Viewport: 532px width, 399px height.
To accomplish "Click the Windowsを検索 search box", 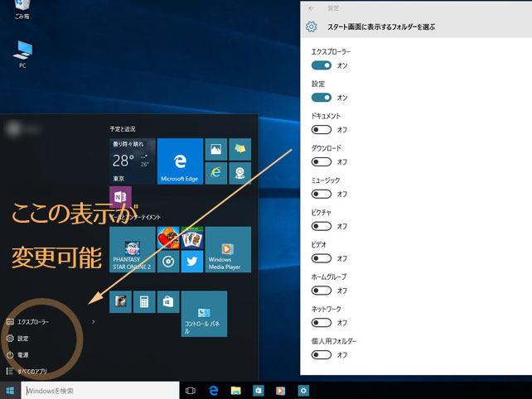I will click(x=101, y=390).
